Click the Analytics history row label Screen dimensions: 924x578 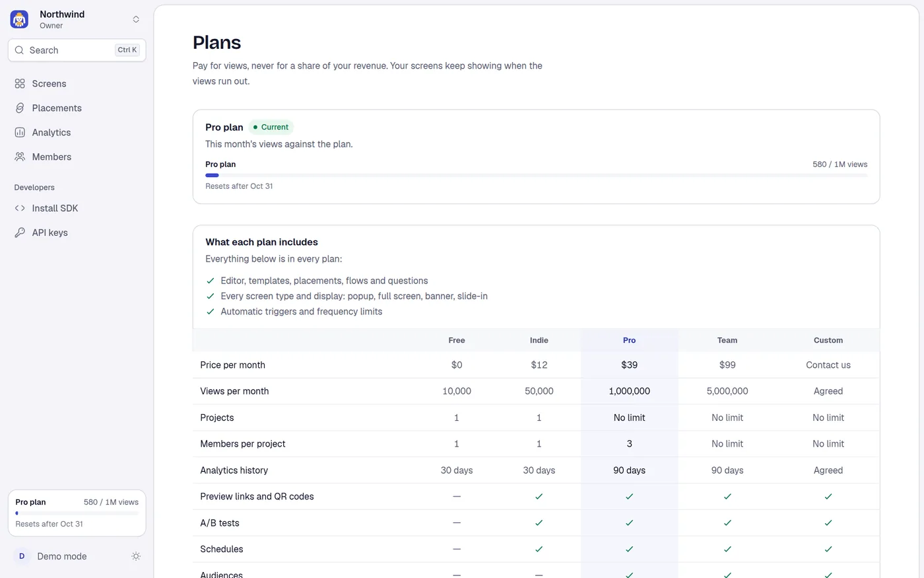tap(234, 470)
